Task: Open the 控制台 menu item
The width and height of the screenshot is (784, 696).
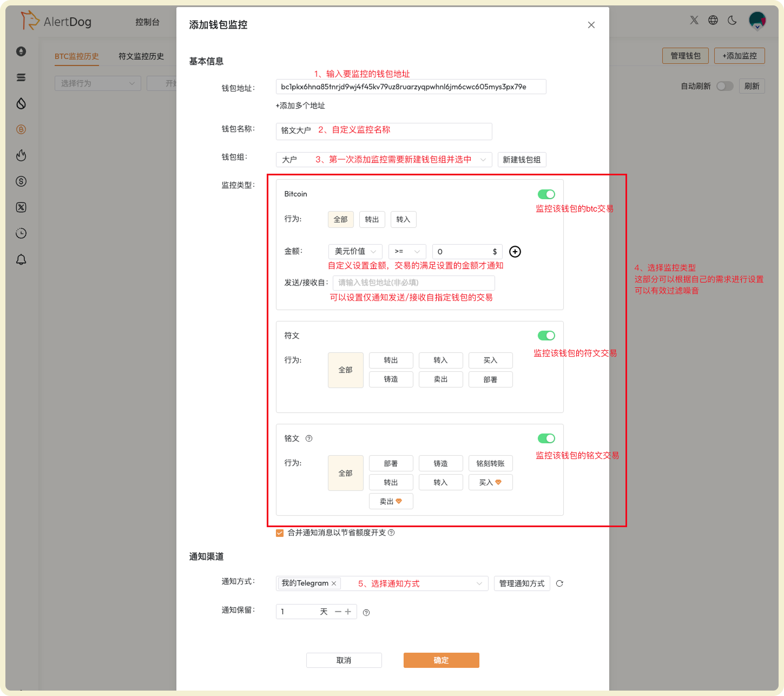Action: click(x=147, y=22)
